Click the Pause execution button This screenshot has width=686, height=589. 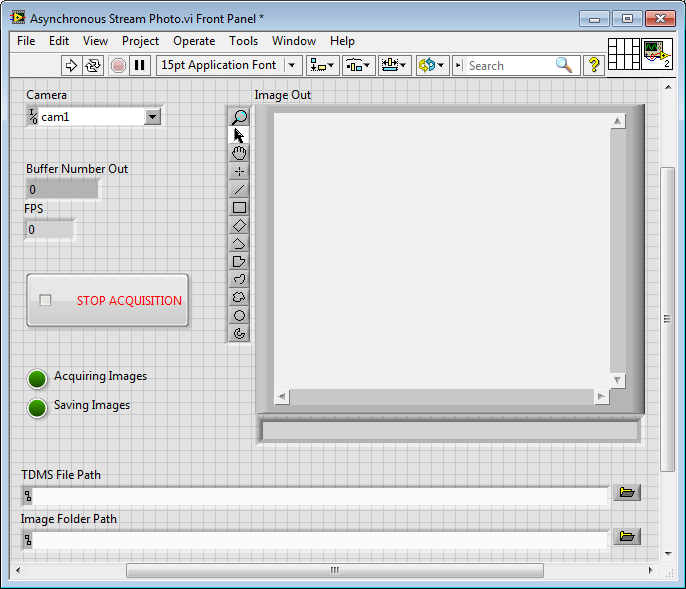point(140,65)
